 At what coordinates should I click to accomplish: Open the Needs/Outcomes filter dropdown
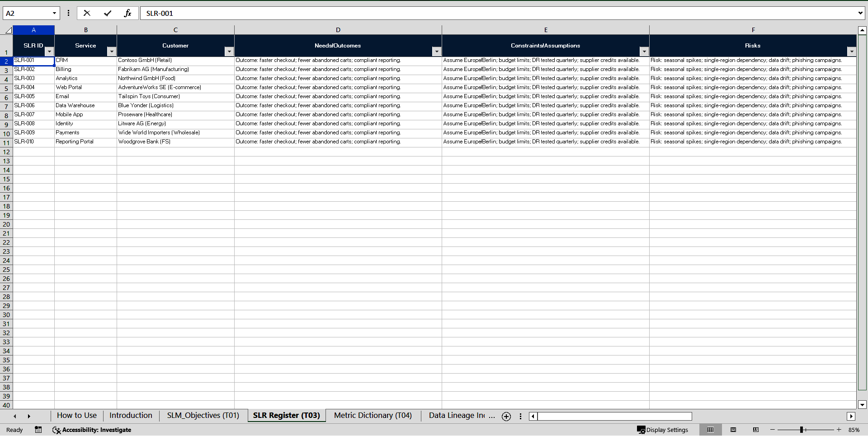coord(437,52)
